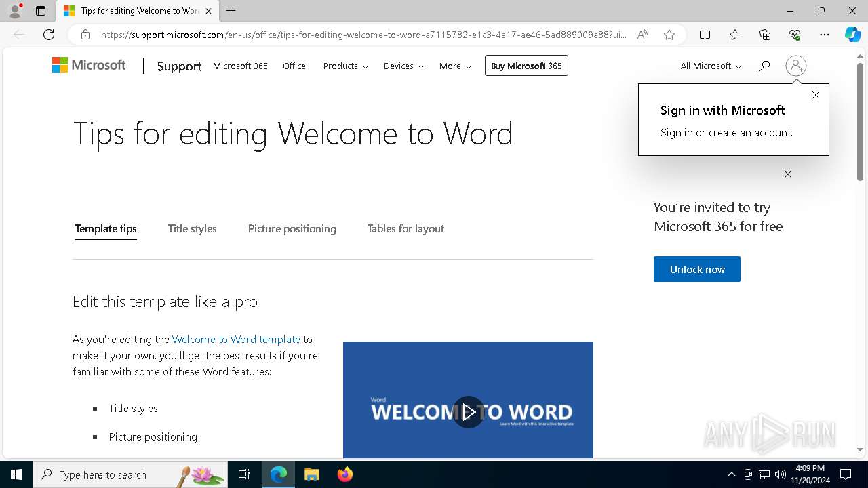Image resolution: width=868 pixels, height=488 pixels.
Task: Add this page to favorites
Action: pyautogui.click(x=669, y=35)
